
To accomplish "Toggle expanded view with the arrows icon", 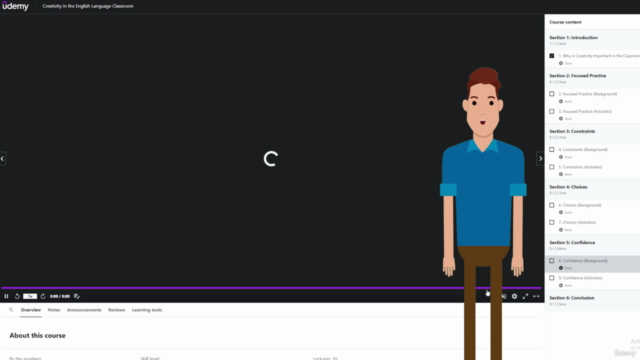I will click(536, 296).
